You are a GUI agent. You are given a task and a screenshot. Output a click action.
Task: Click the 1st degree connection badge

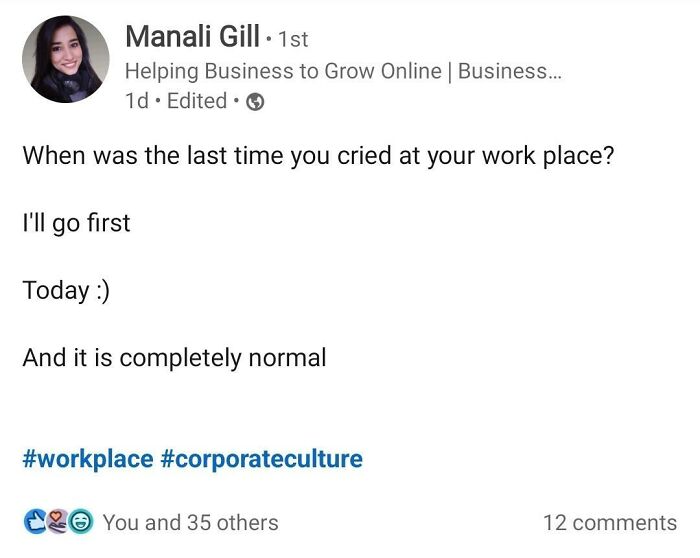[x=292, y=41]
